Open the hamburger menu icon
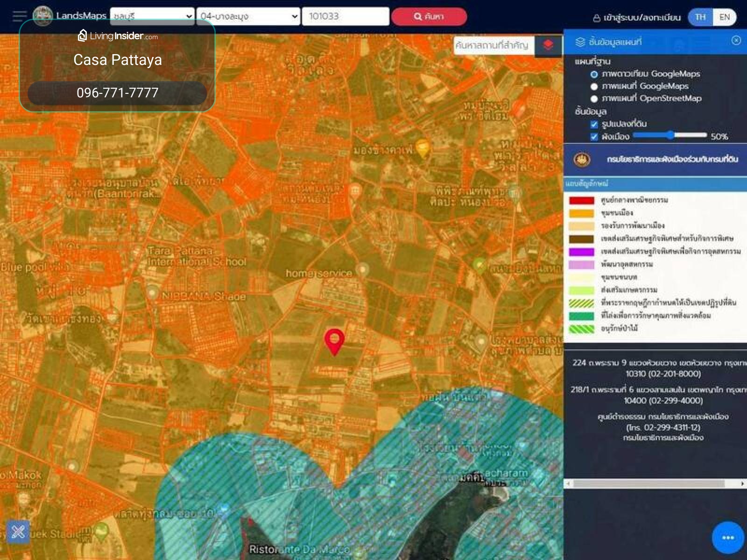Screen dimensions: 747x560 click(20, 16)
